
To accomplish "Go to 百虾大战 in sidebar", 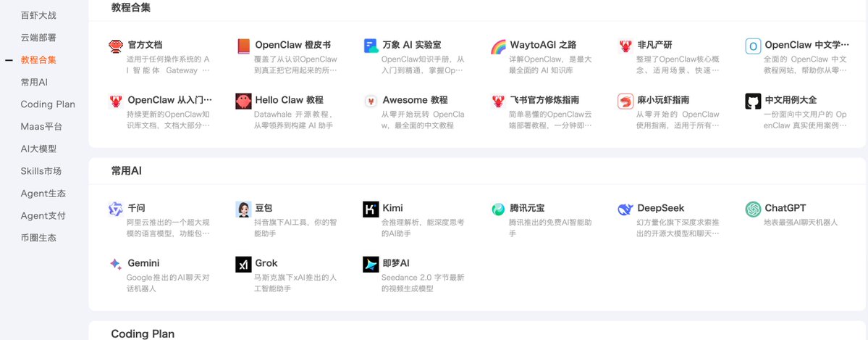I will [38, 15].
